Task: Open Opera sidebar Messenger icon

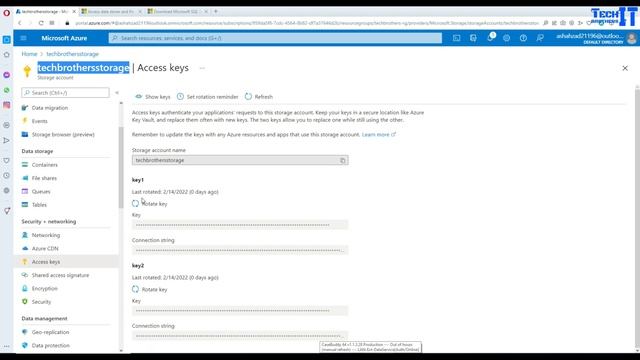Action: click(7, 75)
